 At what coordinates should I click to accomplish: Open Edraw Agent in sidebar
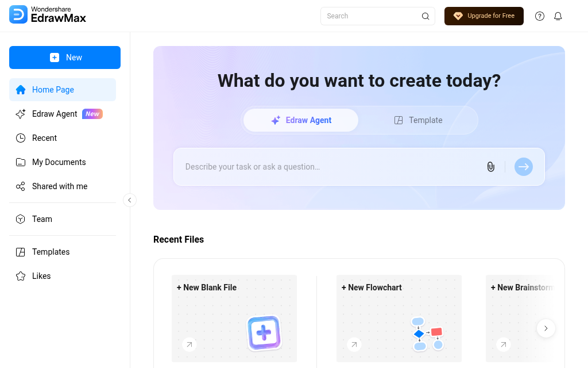click(x=62, y=114)
